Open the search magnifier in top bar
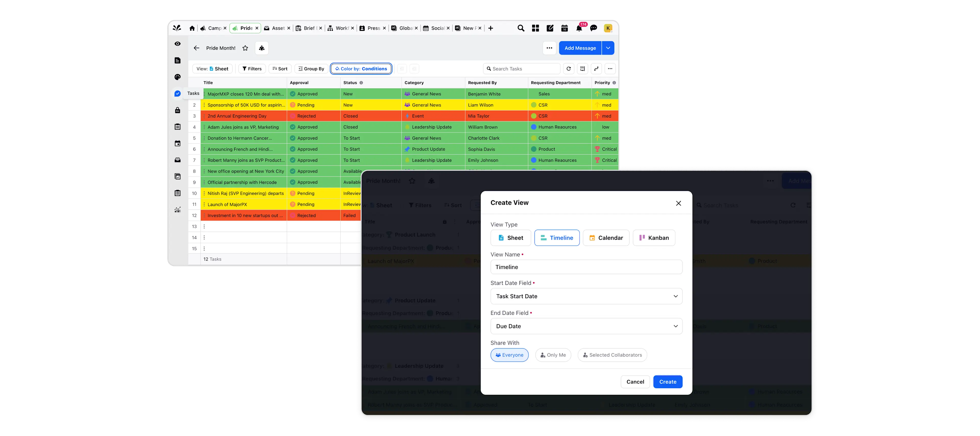The width and height of the screenshot is (980, 436). tap(521, 28)
